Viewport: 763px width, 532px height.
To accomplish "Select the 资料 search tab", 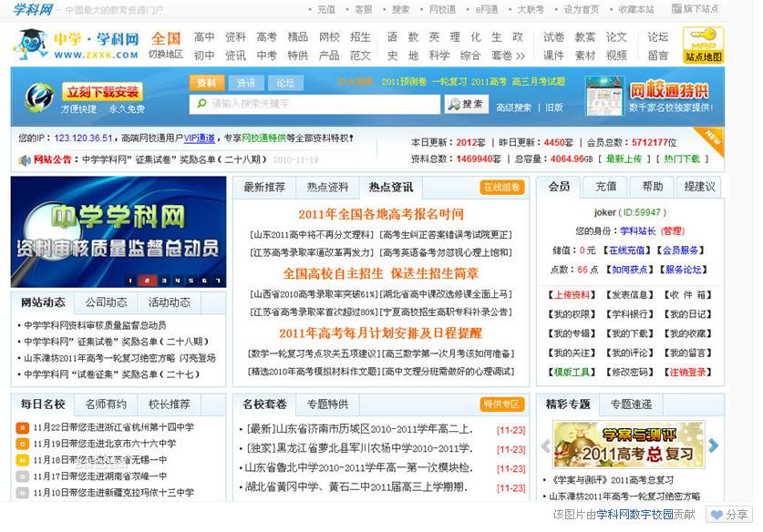I will pyautogui.click(x=207, y=83).
